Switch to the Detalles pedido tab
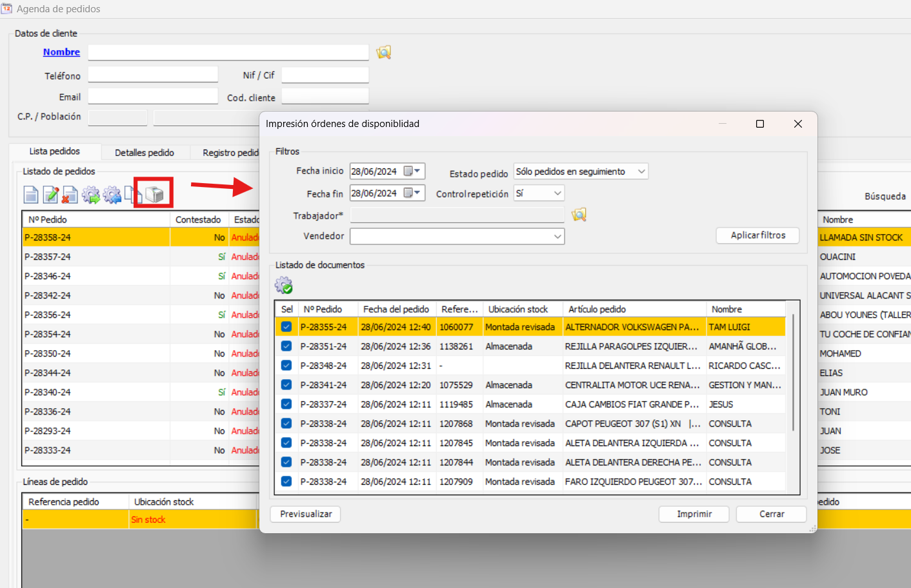 click(x=145, y=153)
